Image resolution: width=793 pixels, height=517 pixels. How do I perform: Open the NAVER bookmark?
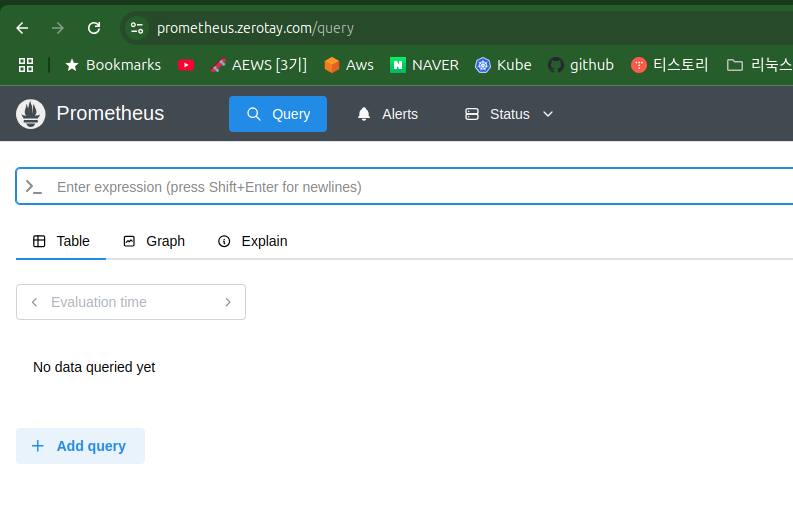pos(424,65)
